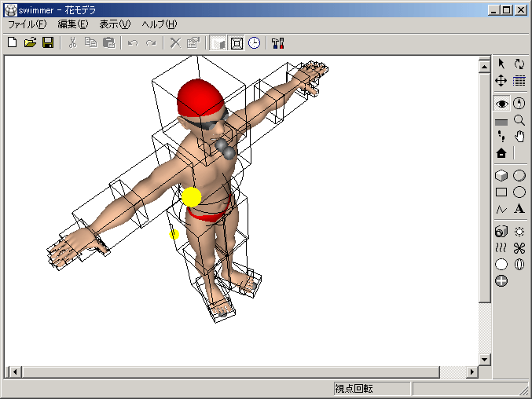This screenshot has height=399, width=532.
Task: Select the hand pan tool
Action: (x=519, y=137)
